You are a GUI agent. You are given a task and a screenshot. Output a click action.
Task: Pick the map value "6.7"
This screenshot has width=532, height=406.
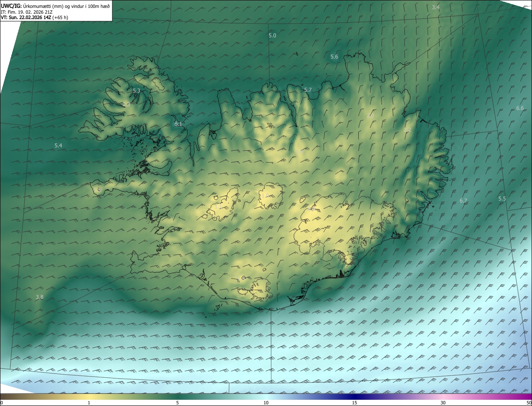[x=463, y=201]
